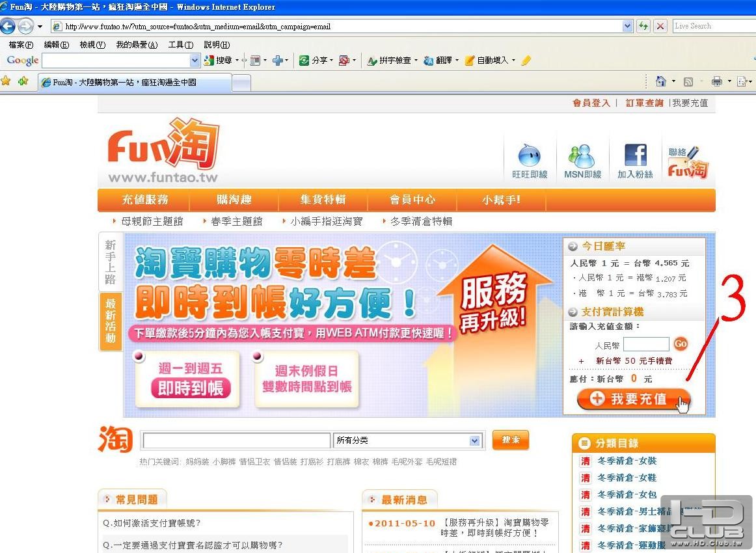Click the Print icon in command bar
Screen dimensions: 756x553
[717, 81]
